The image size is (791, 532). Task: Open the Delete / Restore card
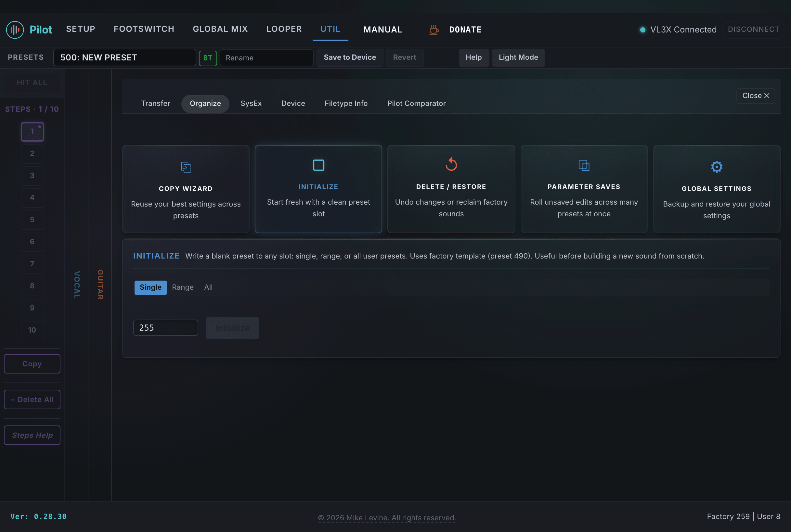pyautogui.click(x=451, y=189)
